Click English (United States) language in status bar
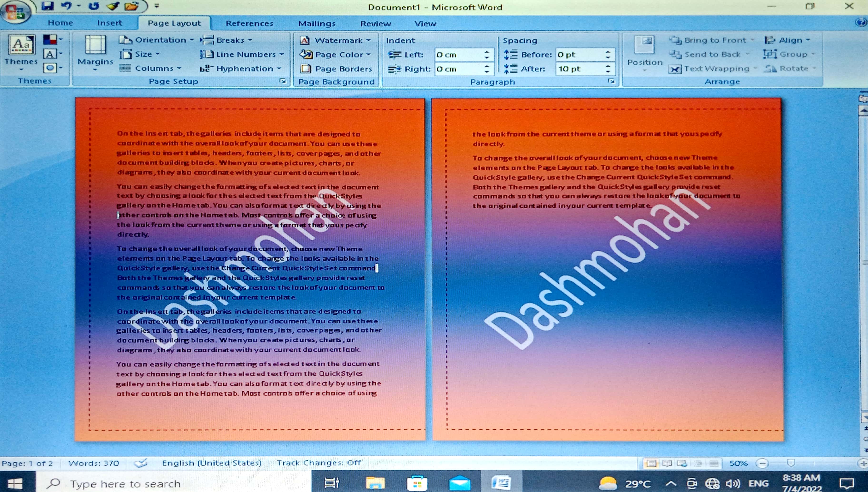This screenshot has height=492, width=868. coord(212,463)
